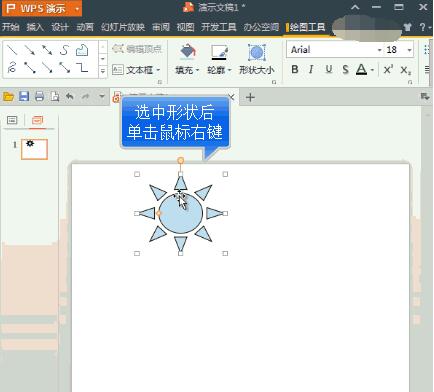434x392 pixels.
Task: Open the tab list icon at far right
Action: pos(425,97)
